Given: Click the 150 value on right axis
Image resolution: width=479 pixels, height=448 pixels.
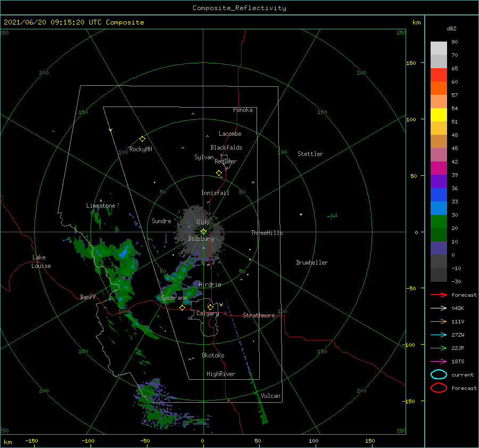Looking at the screenshot, I should [411, 63].
